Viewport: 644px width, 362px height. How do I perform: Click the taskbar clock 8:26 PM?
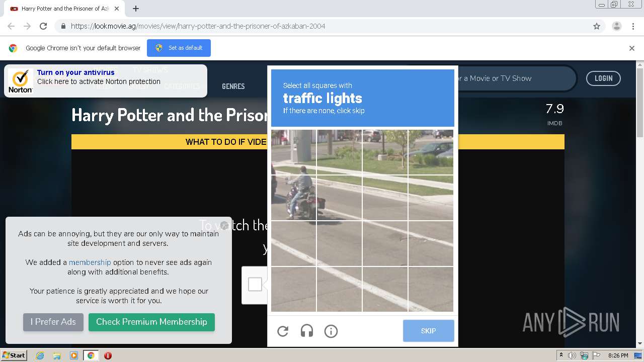click(618, 355)
